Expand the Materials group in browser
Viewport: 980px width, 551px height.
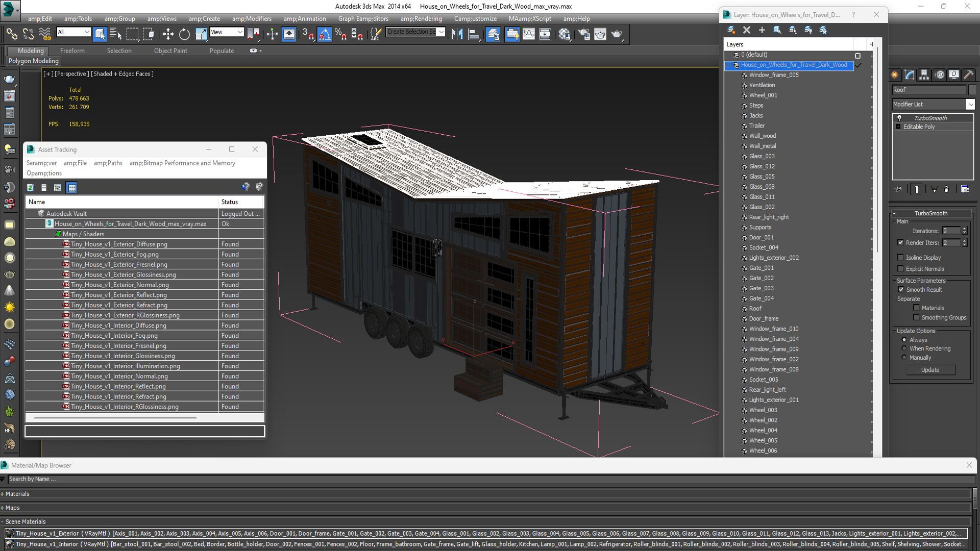pos(3,494)
